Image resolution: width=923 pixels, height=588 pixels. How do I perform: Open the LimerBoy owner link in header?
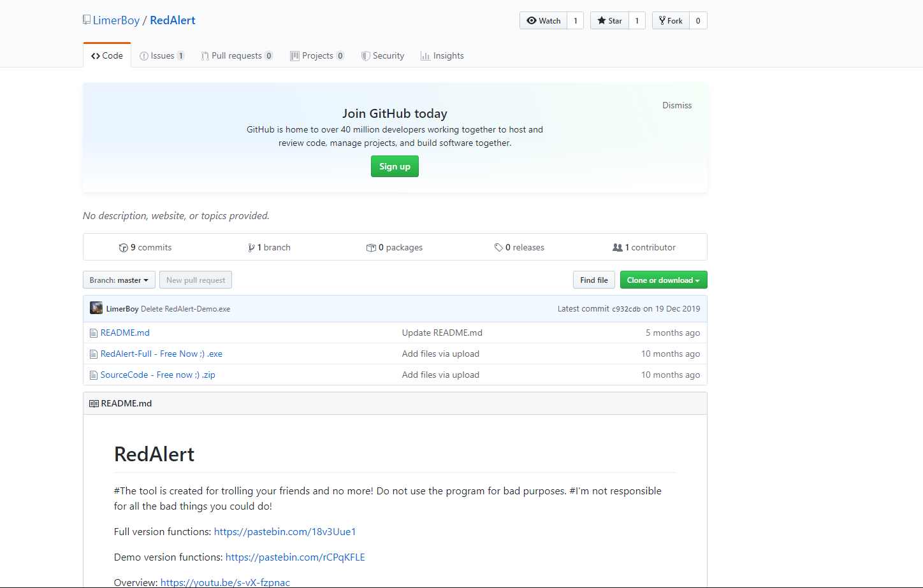(116, 20)
